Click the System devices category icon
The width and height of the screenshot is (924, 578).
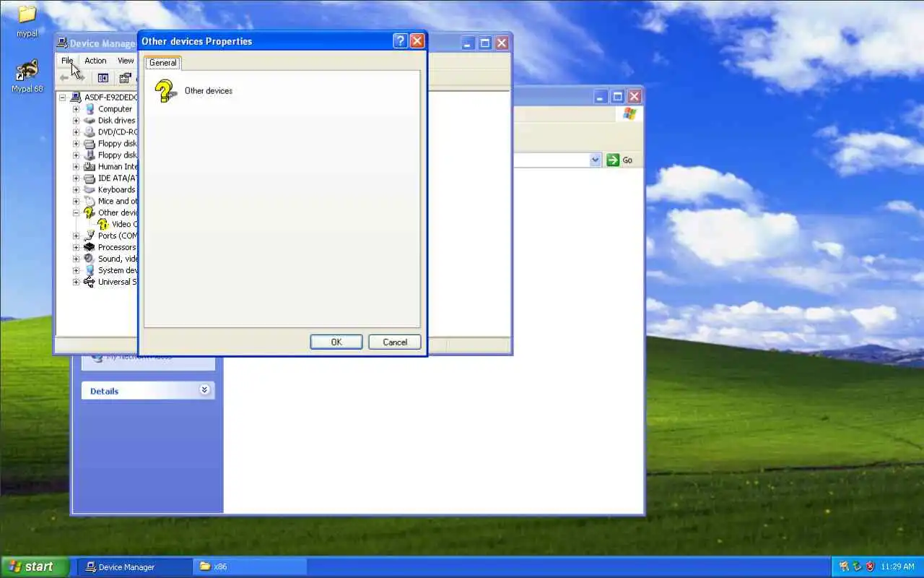coord(90,271)
